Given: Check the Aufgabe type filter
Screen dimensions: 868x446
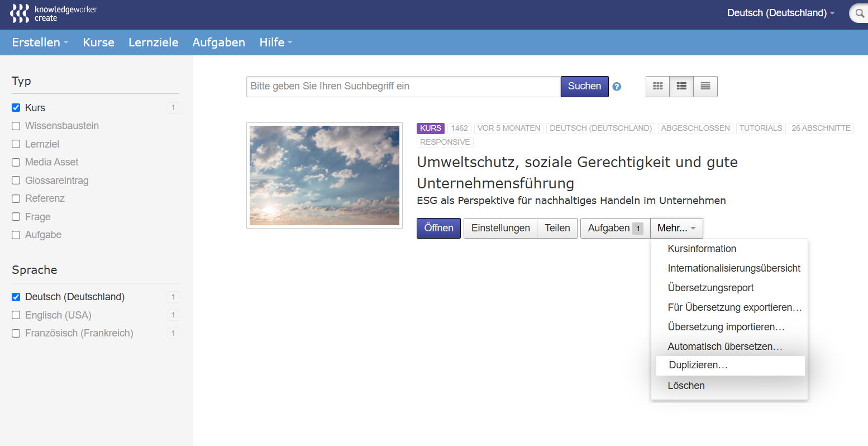Looking at the screenshot, I should (x=16, y=235).
